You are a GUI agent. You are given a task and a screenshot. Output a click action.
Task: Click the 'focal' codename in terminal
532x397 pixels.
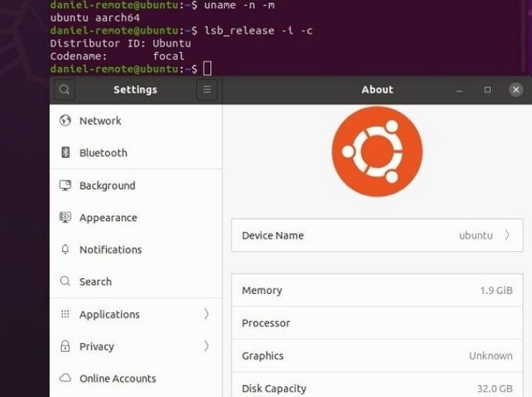pyautogui.click(x=168, y=56)
